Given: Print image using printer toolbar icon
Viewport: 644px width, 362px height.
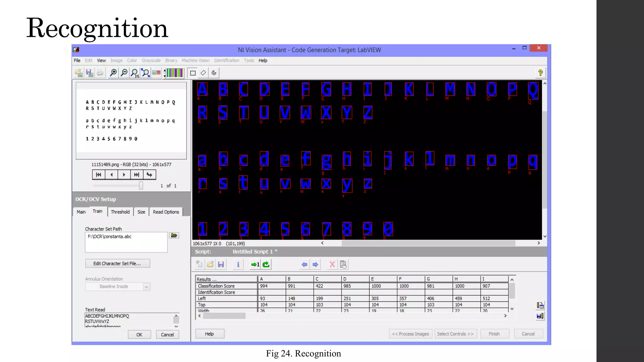Looking at the screenshot, I should (x=100, y=73).
